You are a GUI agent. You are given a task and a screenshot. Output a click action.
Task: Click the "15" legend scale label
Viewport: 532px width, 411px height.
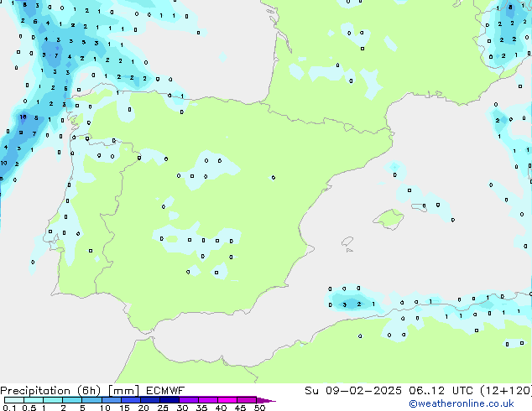(124, 408)
